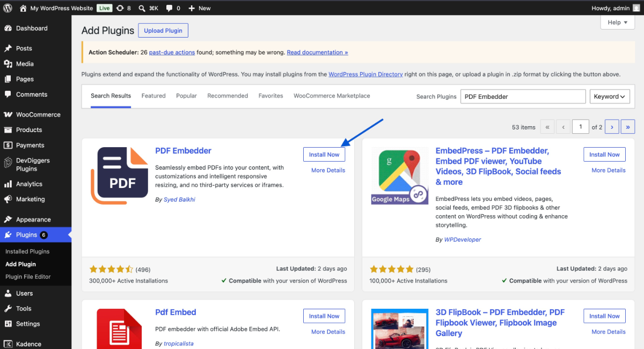644x349 pixels.
Task: Click Plugin File Editor submenu item
Action: (x=28, y=277)
